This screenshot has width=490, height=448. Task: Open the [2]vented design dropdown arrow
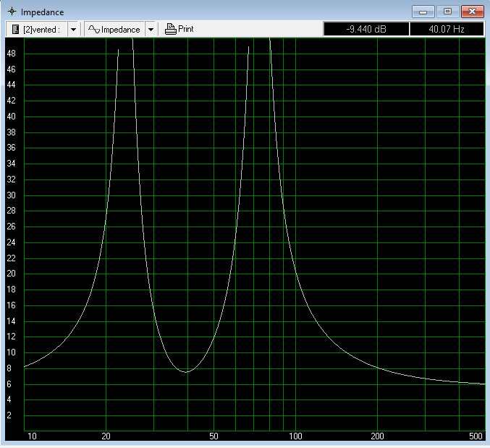click(73, 30)
